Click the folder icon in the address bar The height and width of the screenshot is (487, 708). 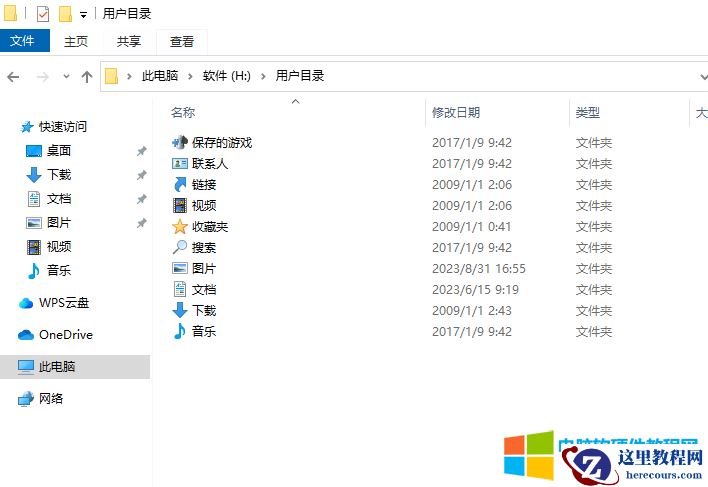(111, 76)
